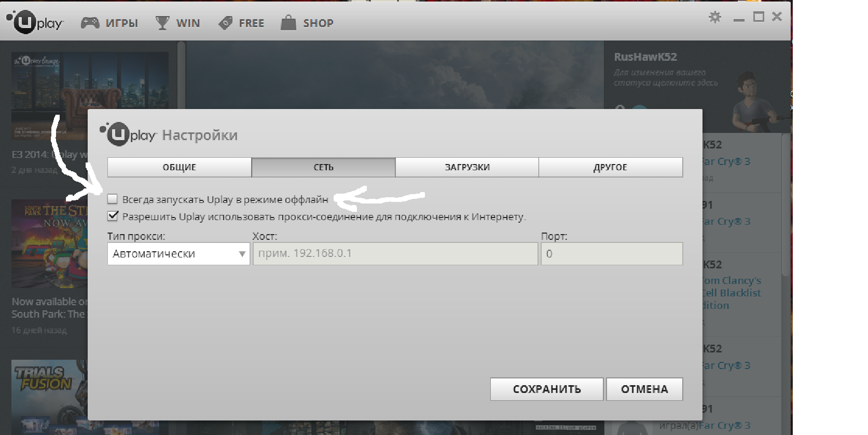The image size is (868, 435).
Task: Click the shopping bag icon next to SHOP
Action: click(x=288, y=22)
